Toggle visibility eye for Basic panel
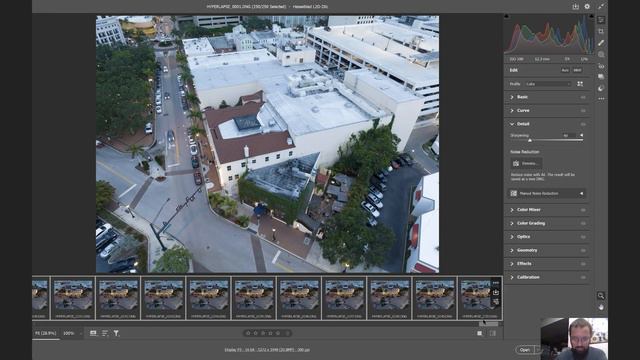Screen dimensions: 640x360 click(x=583, y=97)
